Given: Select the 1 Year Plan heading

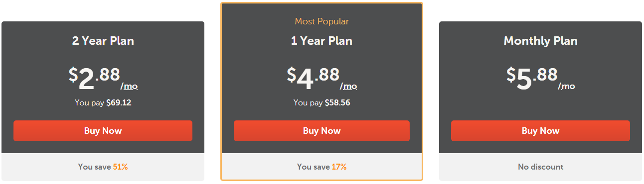Looking at the screenshot, I should 322,41.
